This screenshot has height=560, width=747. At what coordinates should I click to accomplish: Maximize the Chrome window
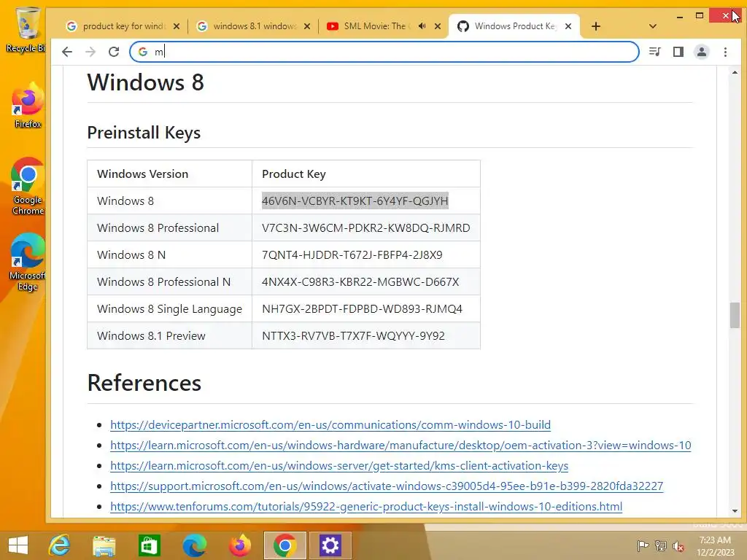coord(700,16)
